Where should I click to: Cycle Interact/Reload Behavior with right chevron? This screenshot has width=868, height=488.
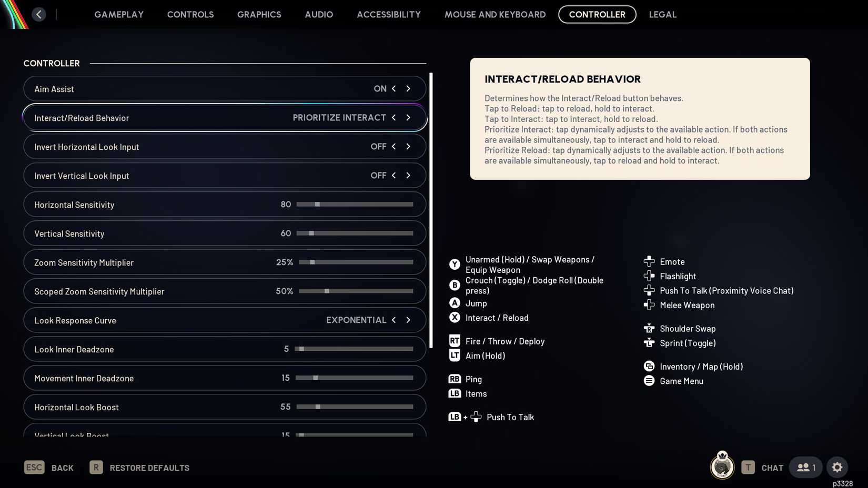pos(408,118)
